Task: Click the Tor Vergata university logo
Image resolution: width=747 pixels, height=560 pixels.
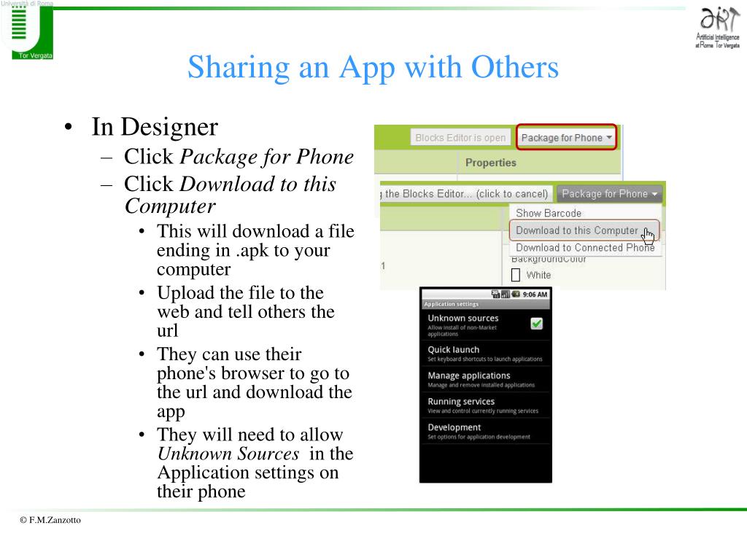Action: tap(27, 30)
